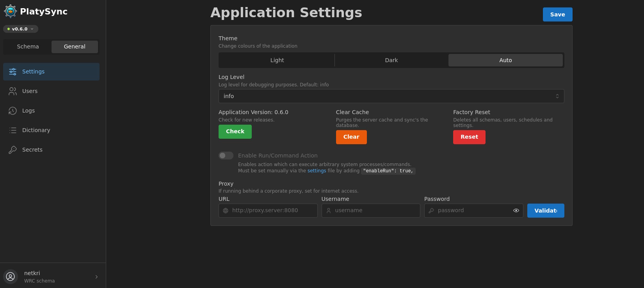The image size is (644, 288).
Task: Click the Logs history clock icon
Action: [12, 111]
